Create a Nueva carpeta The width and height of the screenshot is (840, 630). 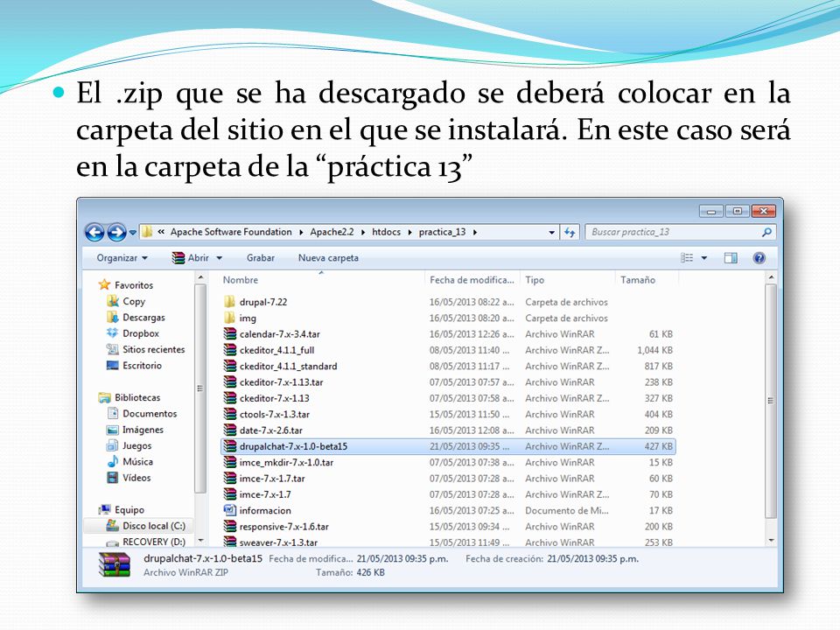pos(328,257)
